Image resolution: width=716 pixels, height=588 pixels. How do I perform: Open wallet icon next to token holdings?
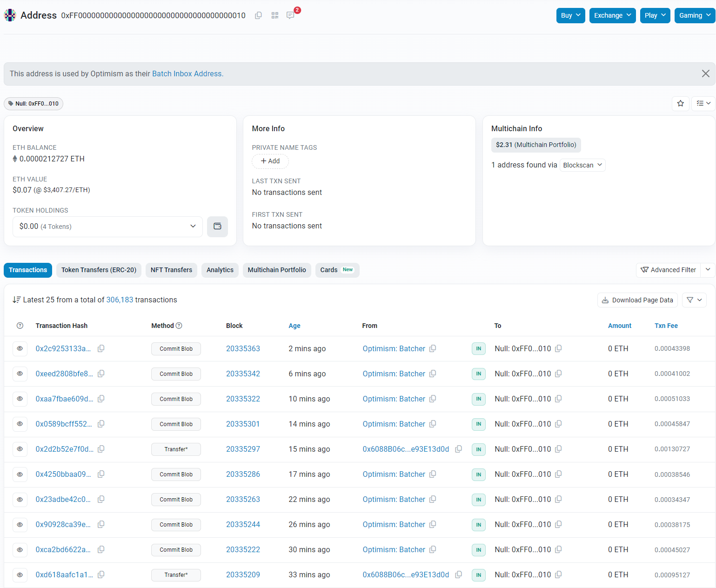[217, 227]
